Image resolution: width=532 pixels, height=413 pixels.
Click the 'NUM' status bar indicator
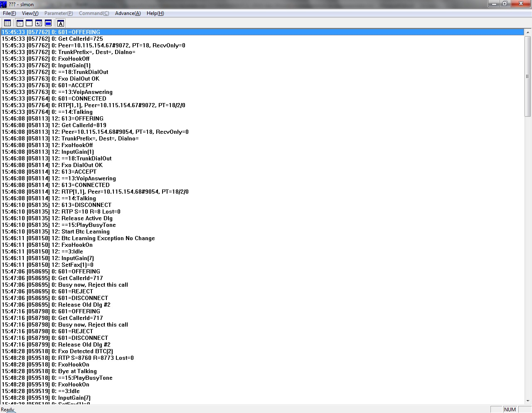[510, 410]
